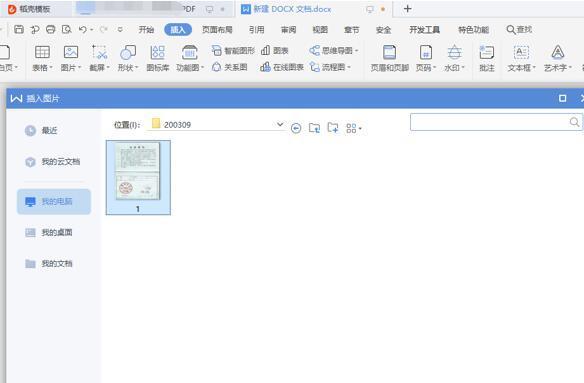Image resolution: width=584 pixels, height=383 pixels.
Task: Select 我的电脑 in dialog sidebar
Action: tap(54, 202)
